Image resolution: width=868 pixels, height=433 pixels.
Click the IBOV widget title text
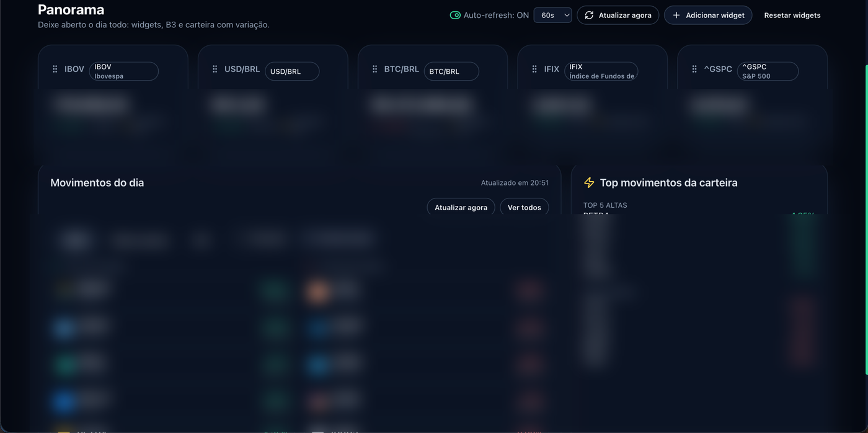[74, 69]
